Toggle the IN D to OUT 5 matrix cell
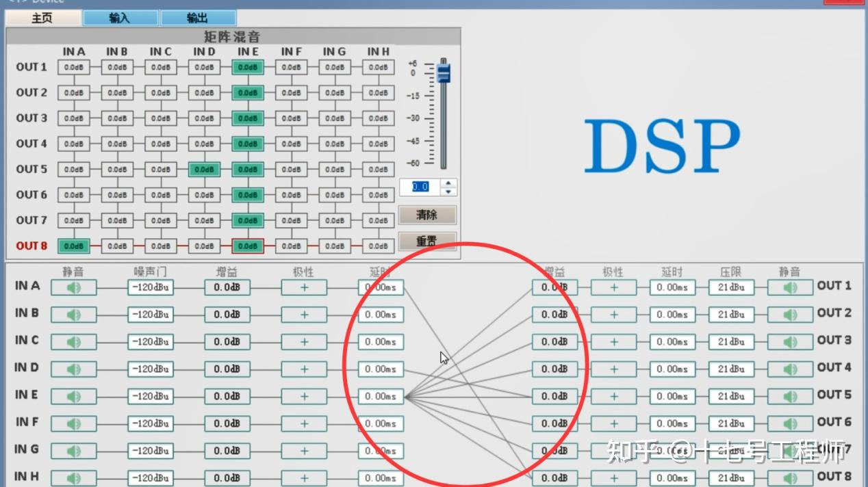 click(205, 169)
